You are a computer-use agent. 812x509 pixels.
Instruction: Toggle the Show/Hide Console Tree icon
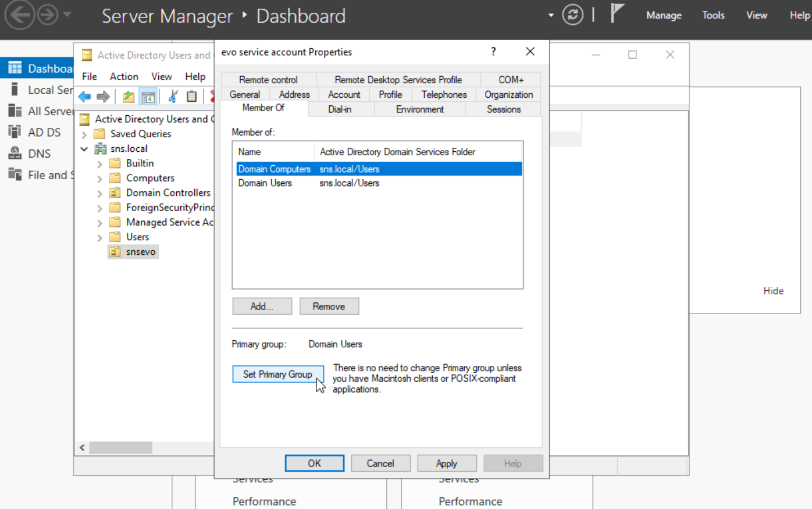(148, 97)
